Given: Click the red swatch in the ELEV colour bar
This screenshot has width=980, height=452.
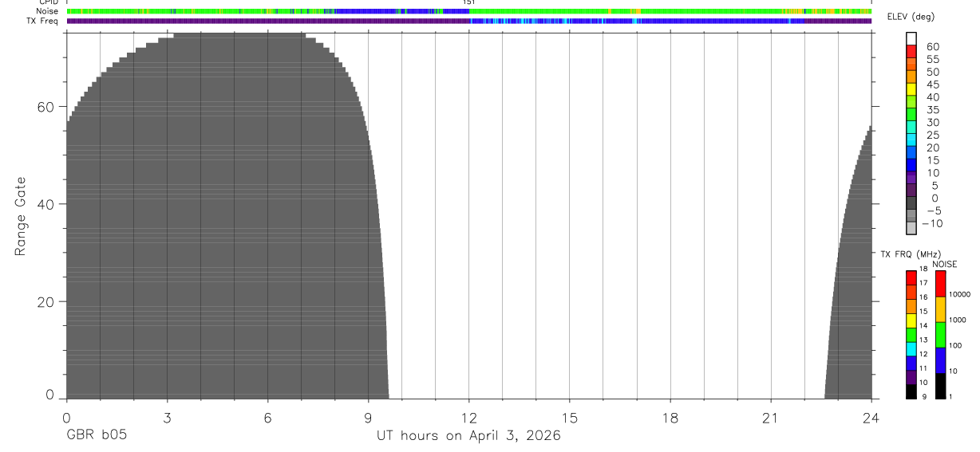Looking at the screenshot, I should point(911,51).
